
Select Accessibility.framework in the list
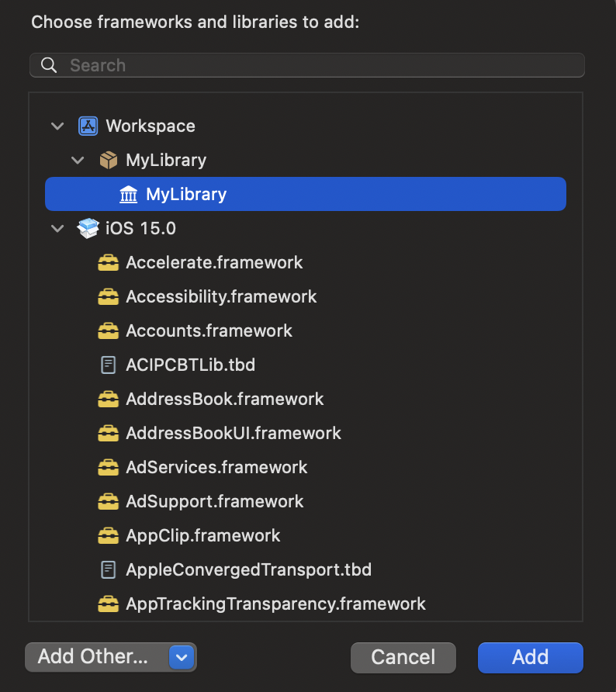pyautogui.click(x=221, y=296)
